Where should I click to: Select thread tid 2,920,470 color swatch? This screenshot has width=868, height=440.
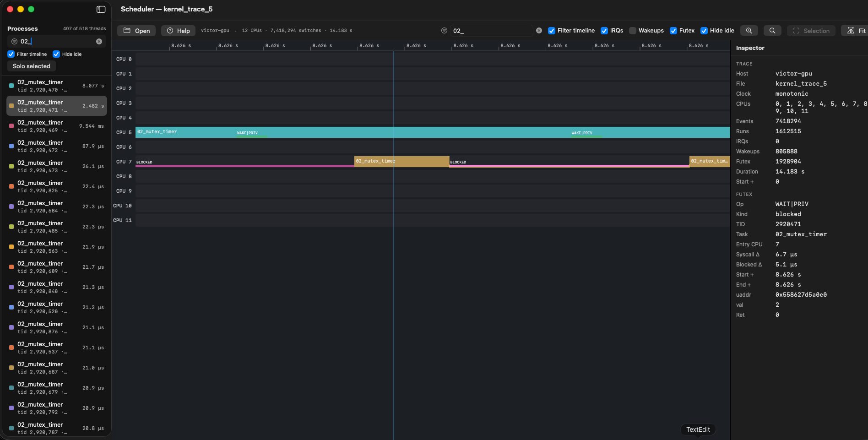[x=11, y=86]
